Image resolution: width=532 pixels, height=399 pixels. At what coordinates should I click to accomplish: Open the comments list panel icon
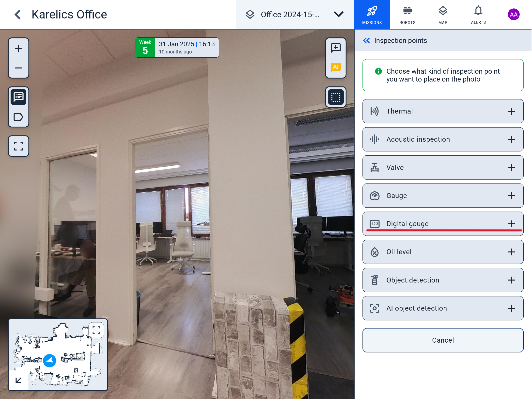click(x=18, y=97)
